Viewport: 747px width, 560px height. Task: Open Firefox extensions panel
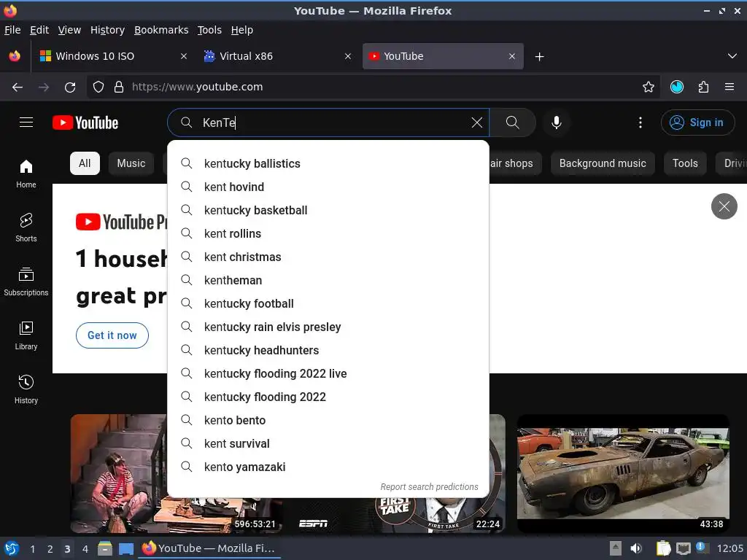click(x=703, y=87)
